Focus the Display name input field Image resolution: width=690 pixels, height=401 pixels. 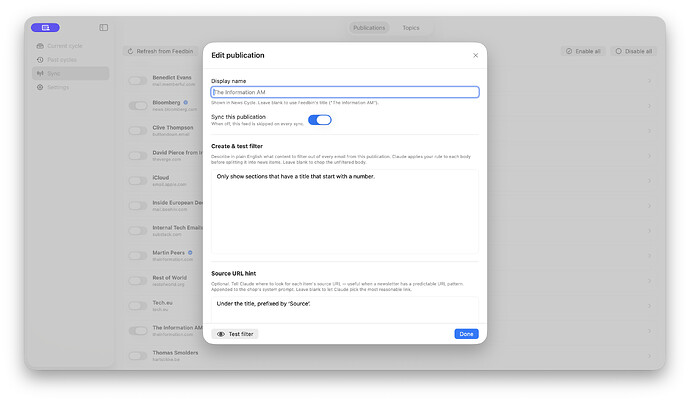tap(345, 92)
